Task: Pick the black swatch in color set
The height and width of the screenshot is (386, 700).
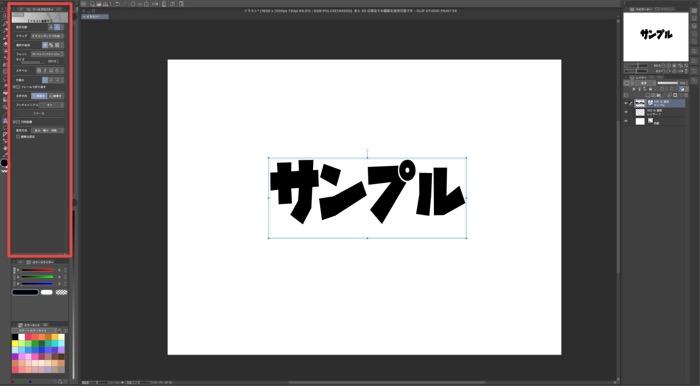Action: 15,337
